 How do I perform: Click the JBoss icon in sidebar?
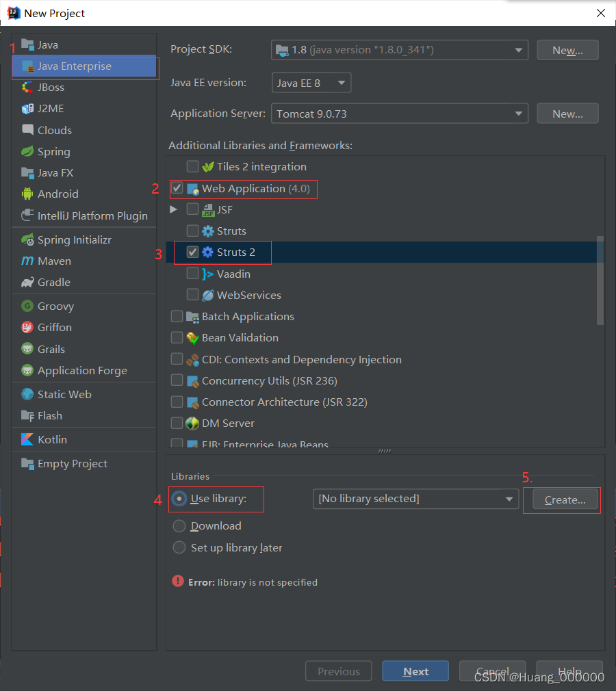pos(27,88)
